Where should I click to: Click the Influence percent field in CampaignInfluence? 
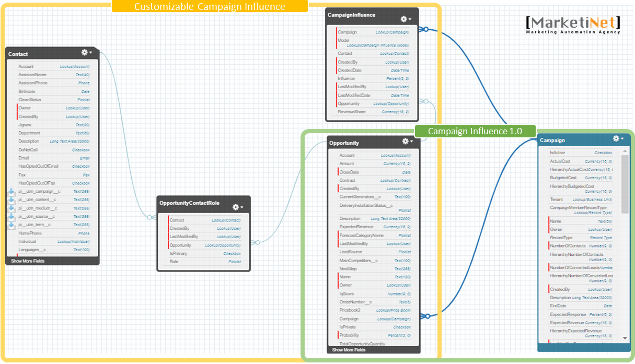pyautogui.click(x=373, y=79)
